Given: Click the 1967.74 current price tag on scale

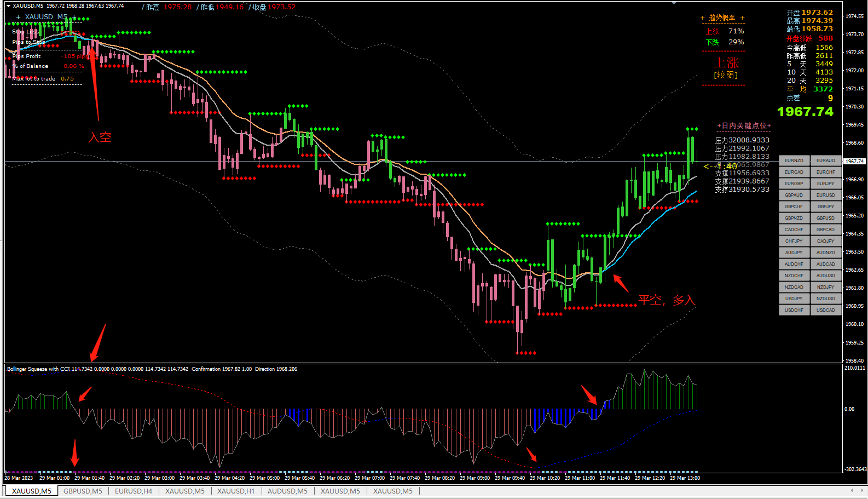Looking at the screenshot, I should click(854, 162).
